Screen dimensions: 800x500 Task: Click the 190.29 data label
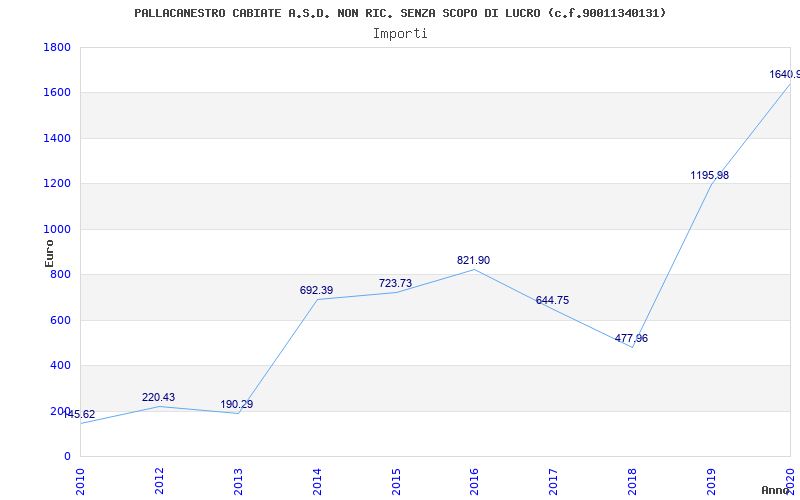click(237, 404)
